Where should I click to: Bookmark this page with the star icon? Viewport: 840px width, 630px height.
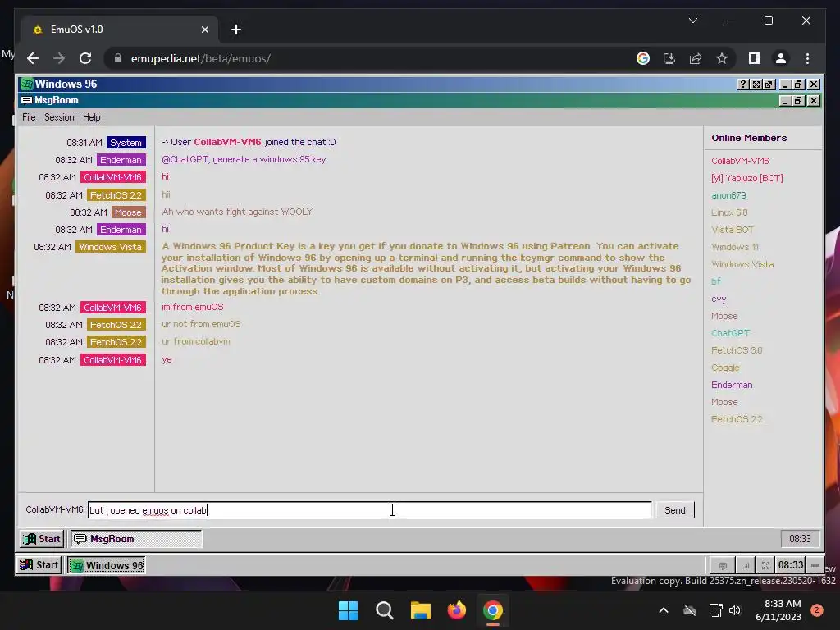tap(722, 58)
